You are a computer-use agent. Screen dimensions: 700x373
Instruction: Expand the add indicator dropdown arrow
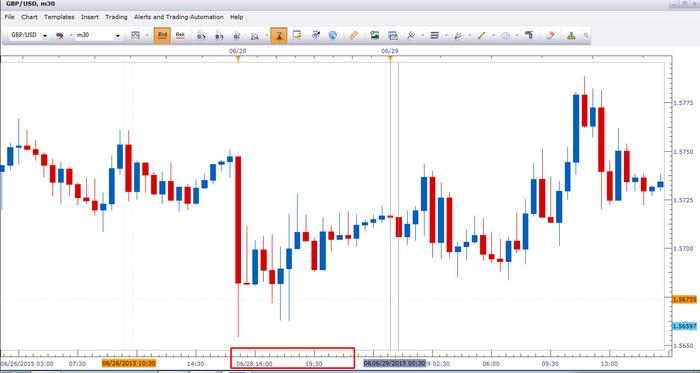coord(422,36)
